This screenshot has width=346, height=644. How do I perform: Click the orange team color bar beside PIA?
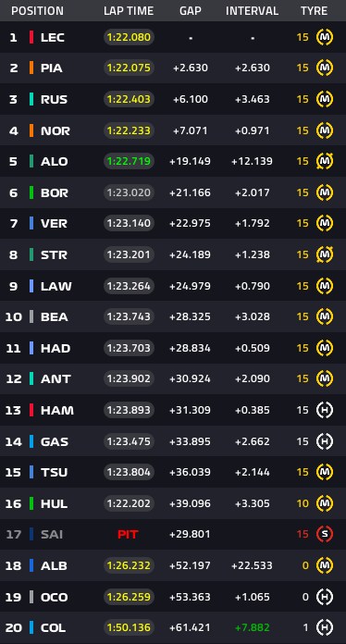coord(31,68)
